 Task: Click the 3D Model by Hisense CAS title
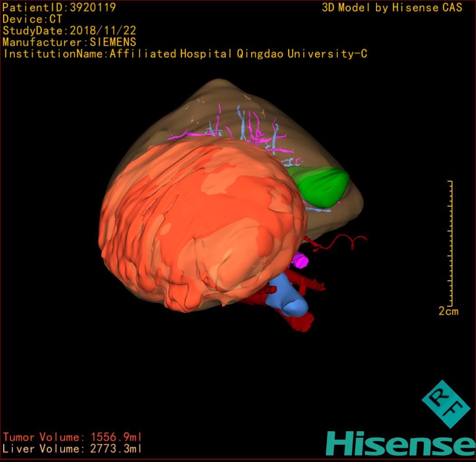pyautogui.click(x=392, y=7)
